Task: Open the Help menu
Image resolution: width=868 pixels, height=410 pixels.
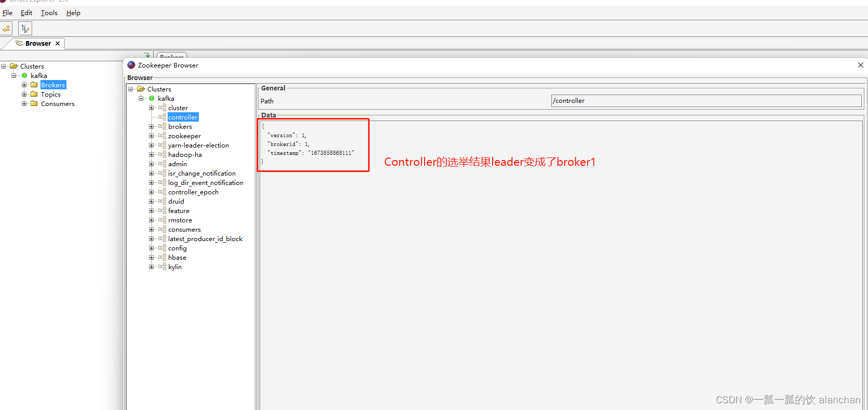Action: (x=73, y=12)
